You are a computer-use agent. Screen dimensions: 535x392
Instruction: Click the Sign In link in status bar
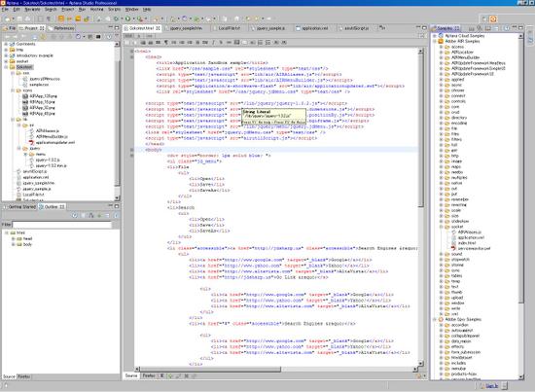pyautogui.click(x=491, y=386)
